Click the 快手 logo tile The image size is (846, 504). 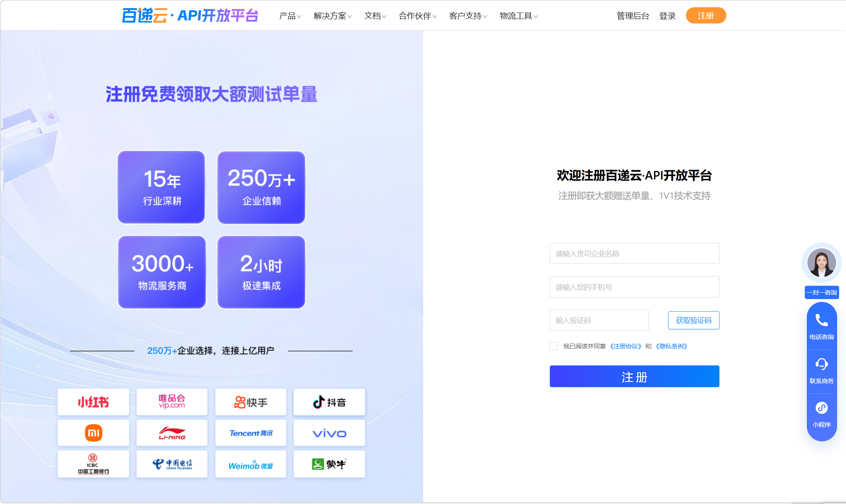coord(251,402)
